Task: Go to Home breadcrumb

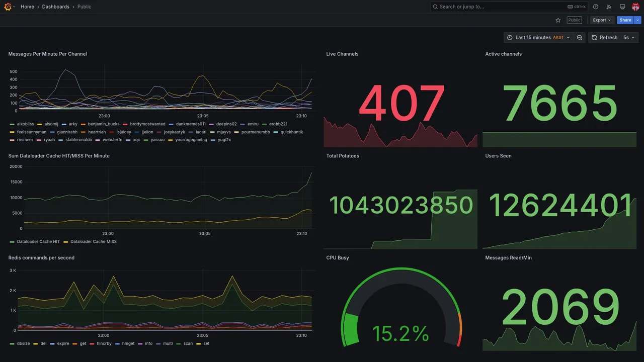Action: [x=27, y=7]
